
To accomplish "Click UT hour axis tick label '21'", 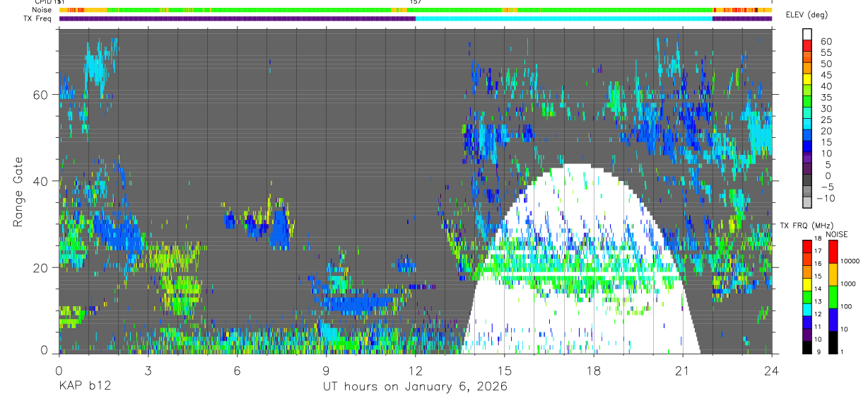I will (682, 370).
